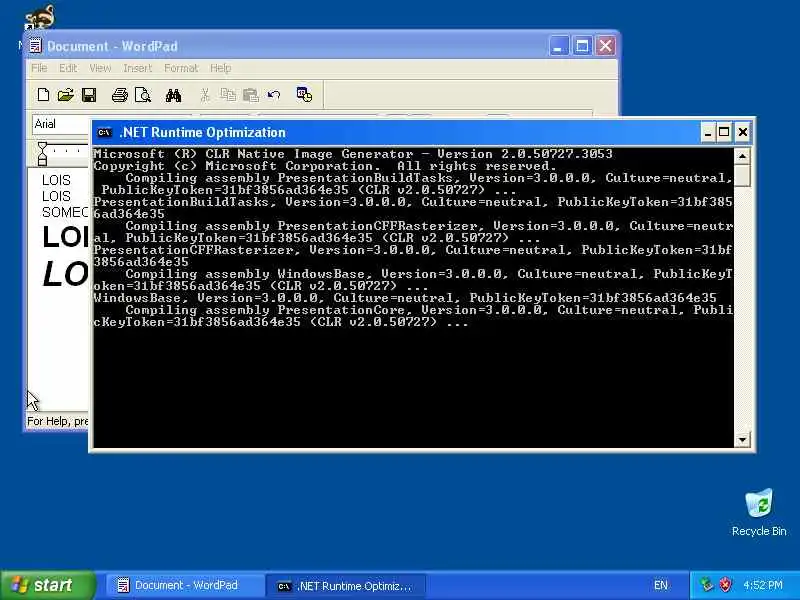Close the .NET Runtime Optimization window
This screenshot has height=600, width=800.
click(x=743, y=133)
